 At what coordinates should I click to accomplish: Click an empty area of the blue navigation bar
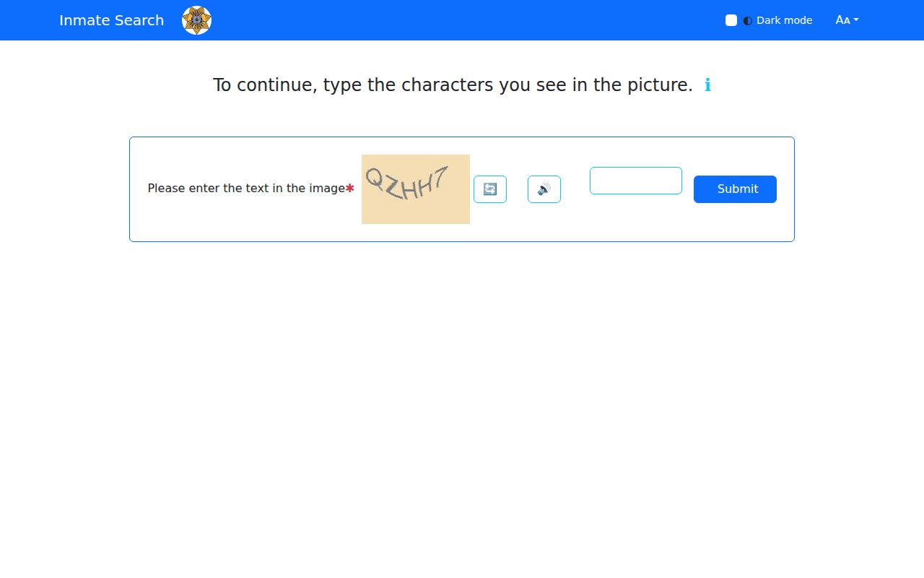point(462,20)
